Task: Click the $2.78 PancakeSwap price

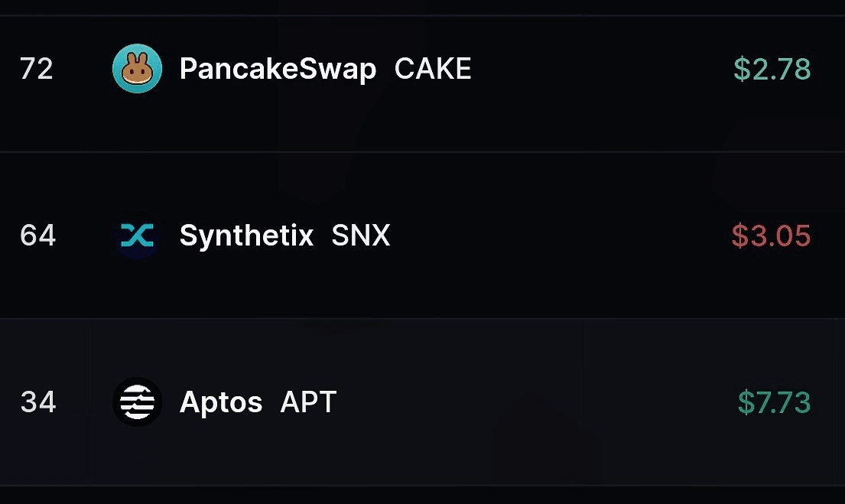Action: (772, 69)
